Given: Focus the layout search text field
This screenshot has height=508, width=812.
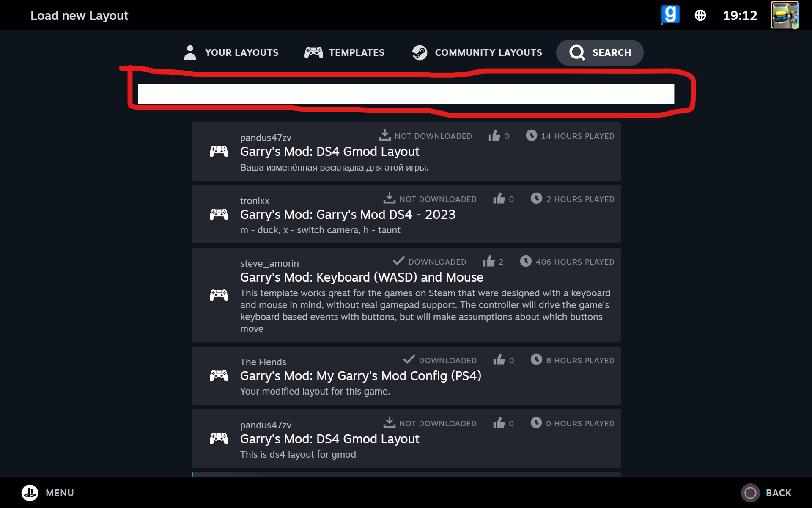Looking at the screenshot, I should click(x=406, y=94).
